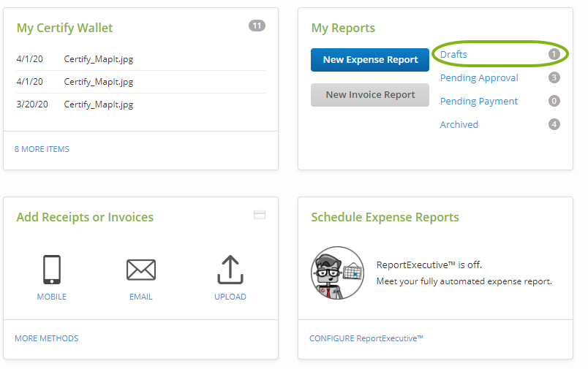This screenshot has width=588, height=369.
Task: Click the Pending Payment count badge
Action: 554,101
